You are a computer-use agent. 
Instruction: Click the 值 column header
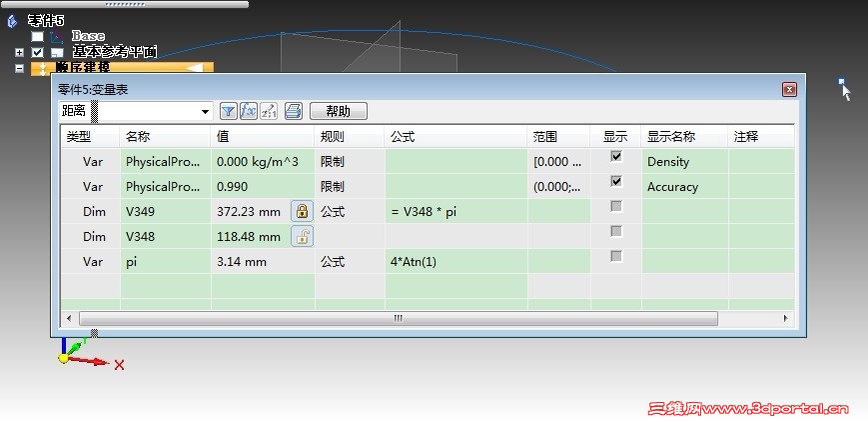pyautogui.click(x=263, y=136)
